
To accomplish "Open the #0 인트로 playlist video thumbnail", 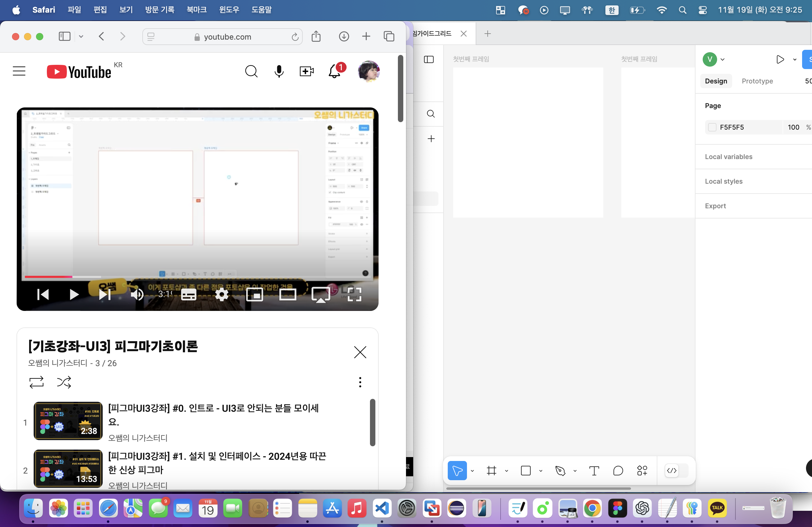I will 68,421.
